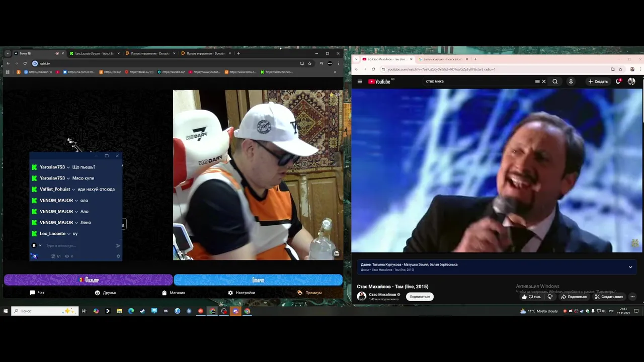The image size is (644, 362).
Task: Switch to second Панель управления tab
Action: [206, 53]
